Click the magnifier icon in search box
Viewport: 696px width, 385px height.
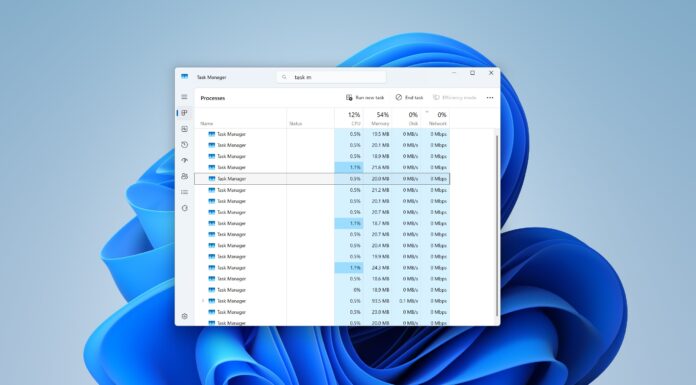point(284,77)
